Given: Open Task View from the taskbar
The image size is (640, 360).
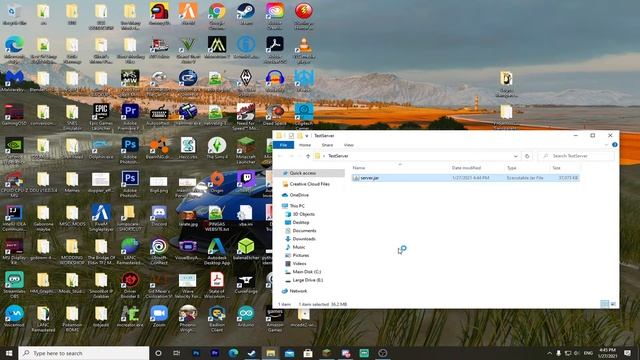Looking at the screenshot, I should 177,353.
